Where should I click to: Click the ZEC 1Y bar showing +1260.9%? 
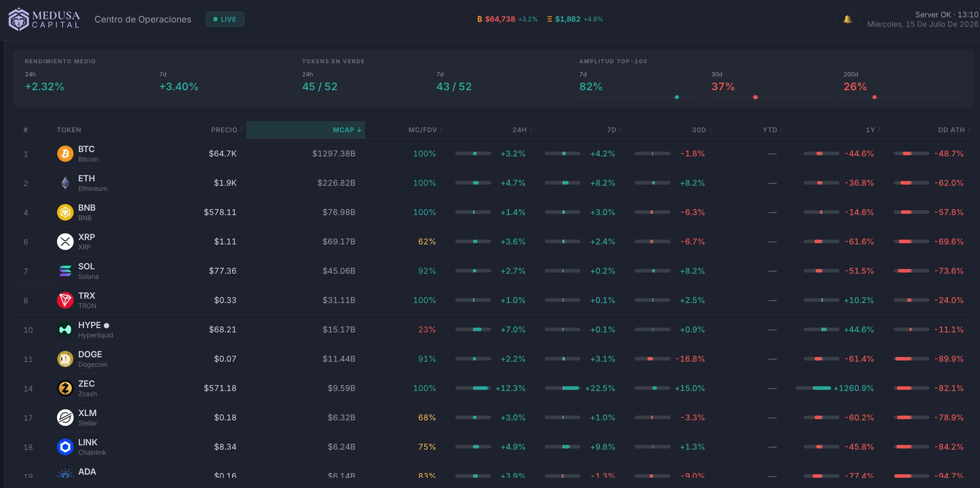coord(813,388)
